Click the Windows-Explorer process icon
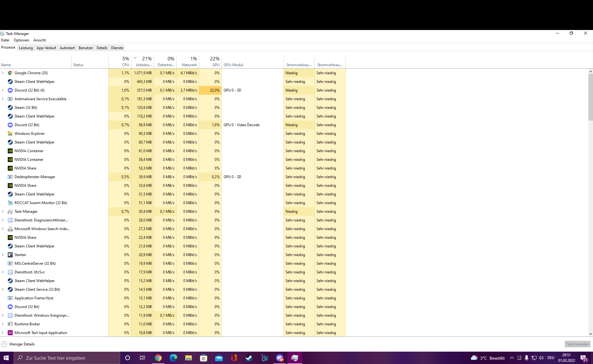This screenshot has width=593, height=364. click(x=10, y=134)
